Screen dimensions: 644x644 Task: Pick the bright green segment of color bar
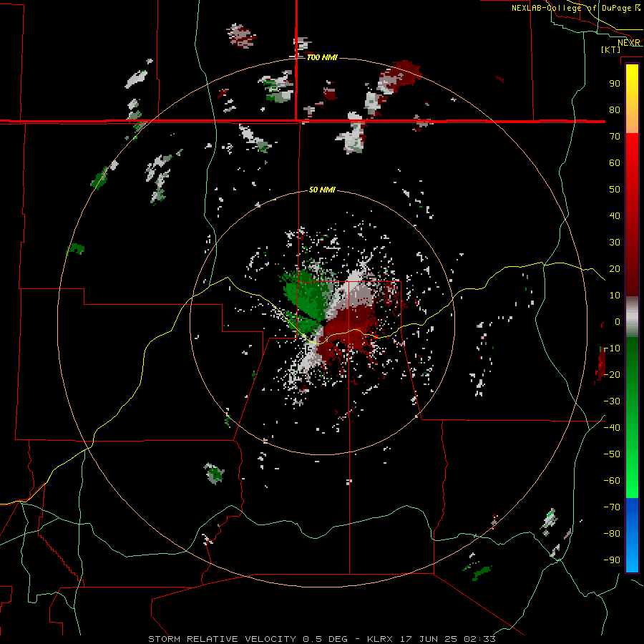point(632,472)
